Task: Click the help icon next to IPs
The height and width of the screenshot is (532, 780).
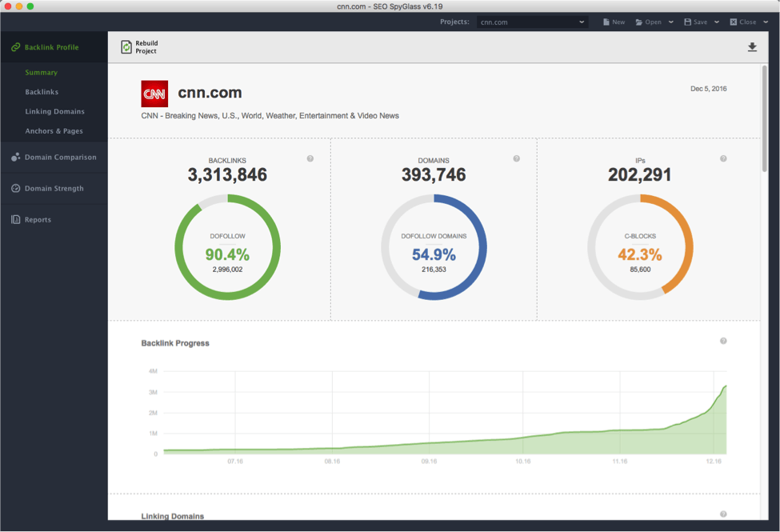Action: pos(723,158)
